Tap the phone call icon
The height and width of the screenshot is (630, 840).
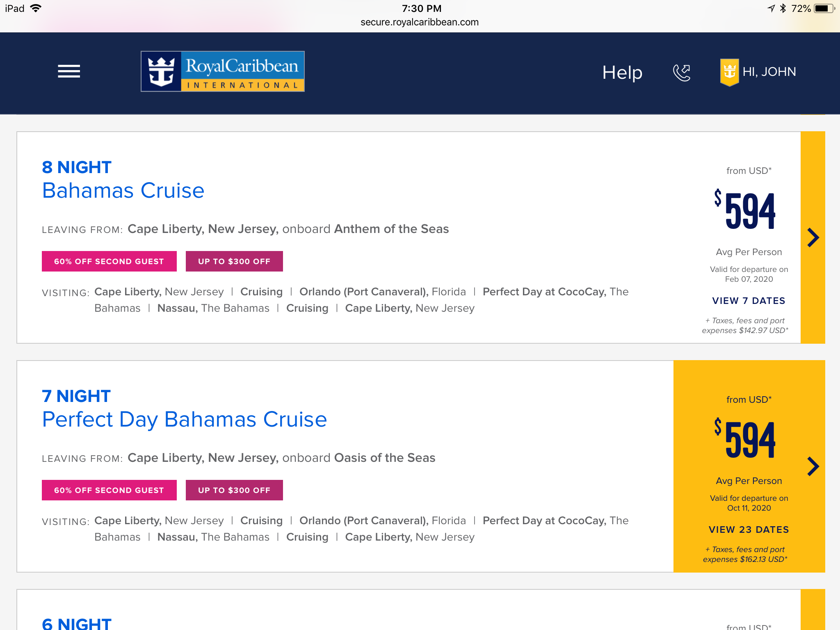[x=682, y=73]
